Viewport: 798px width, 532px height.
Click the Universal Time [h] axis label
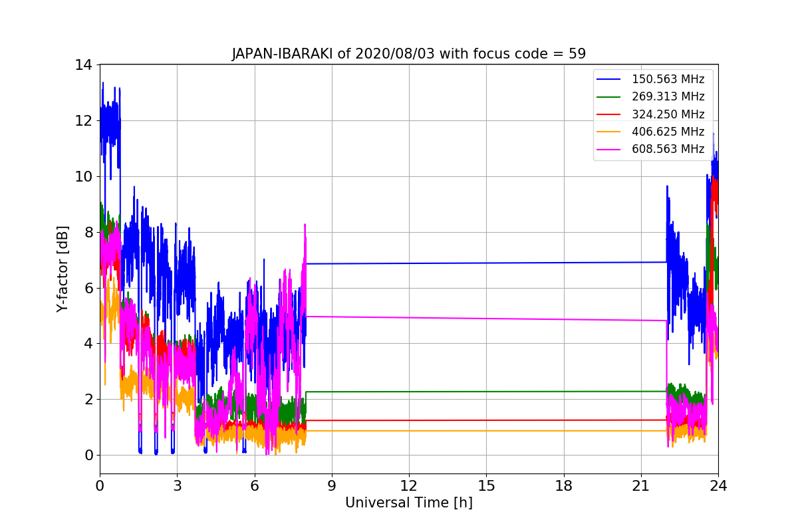[409, 503]
